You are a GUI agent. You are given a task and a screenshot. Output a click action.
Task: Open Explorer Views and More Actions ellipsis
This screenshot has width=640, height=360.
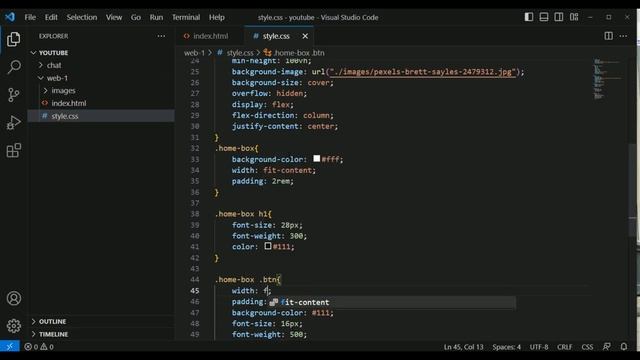pyautogui.click(x=161, y=36)
